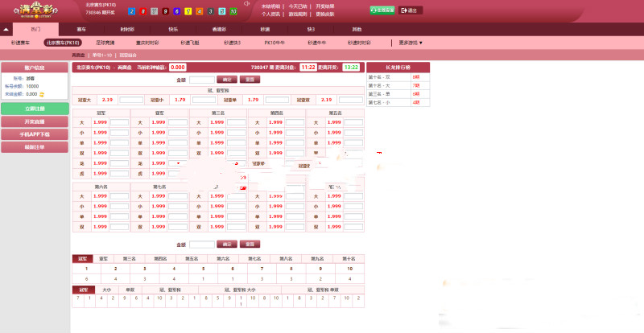The image size is (644, 333).
Task: Click the dark red number 9 ball
Action: coord(165,11)
